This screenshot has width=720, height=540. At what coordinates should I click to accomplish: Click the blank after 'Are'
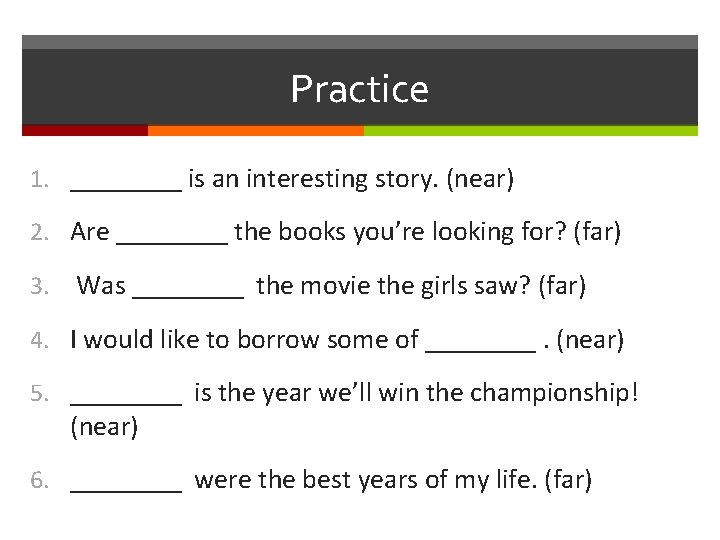(x=172, y=235)
